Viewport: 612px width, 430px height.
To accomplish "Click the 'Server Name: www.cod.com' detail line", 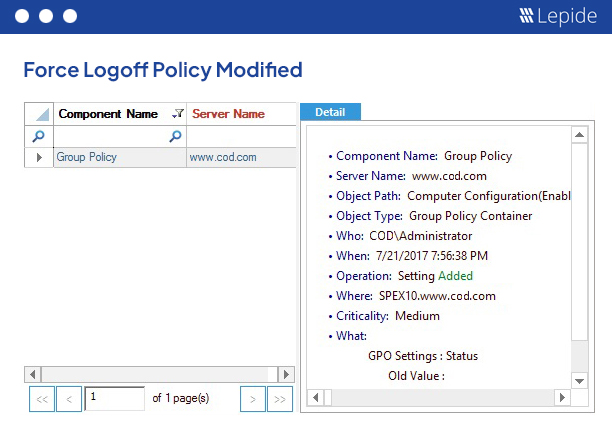I will pos(407,176).
